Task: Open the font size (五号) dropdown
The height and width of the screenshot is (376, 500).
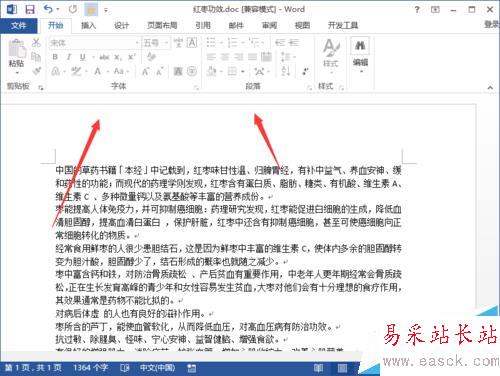Action: point(166,43)
